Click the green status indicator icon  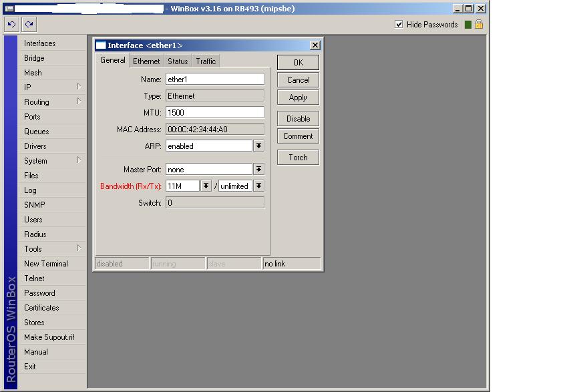pos(467,24)
